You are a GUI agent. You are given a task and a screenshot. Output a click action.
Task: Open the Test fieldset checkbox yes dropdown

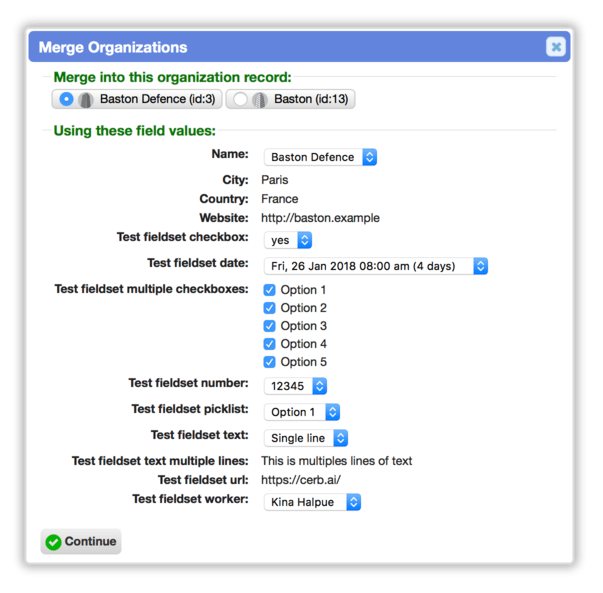click(x=288, y=240)
